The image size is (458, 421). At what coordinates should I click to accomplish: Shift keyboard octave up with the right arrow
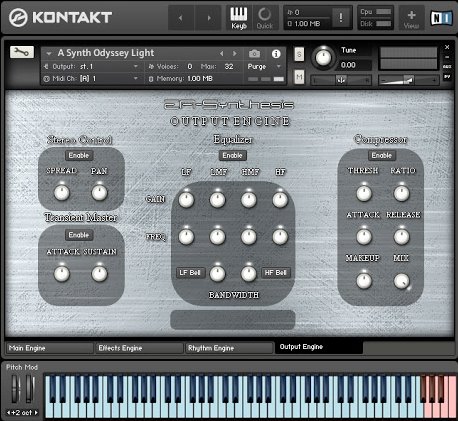[36, 413]
